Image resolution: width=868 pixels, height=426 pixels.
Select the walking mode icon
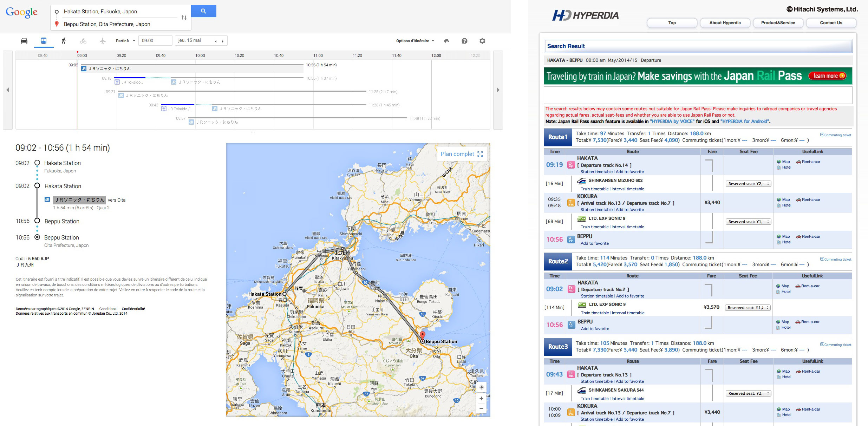64,41
